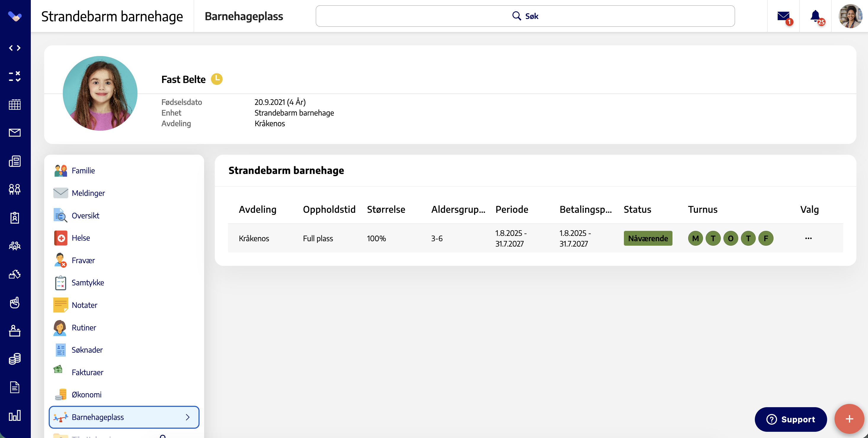
Task: Click the 100% størrelse cell
Action: pyautogui.click(x=376, y=238)
